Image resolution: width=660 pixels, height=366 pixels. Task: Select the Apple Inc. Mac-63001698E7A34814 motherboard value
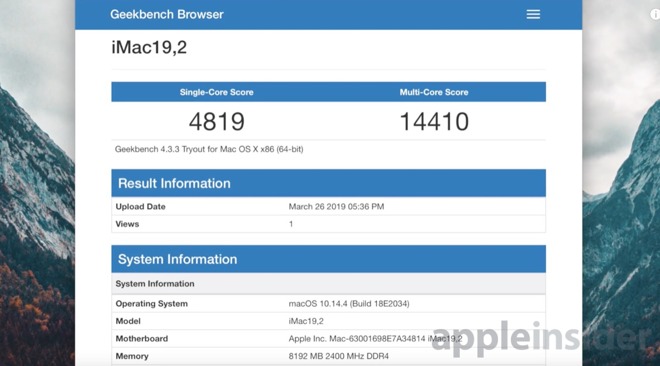pyautogui.click(x=375, y=339)
